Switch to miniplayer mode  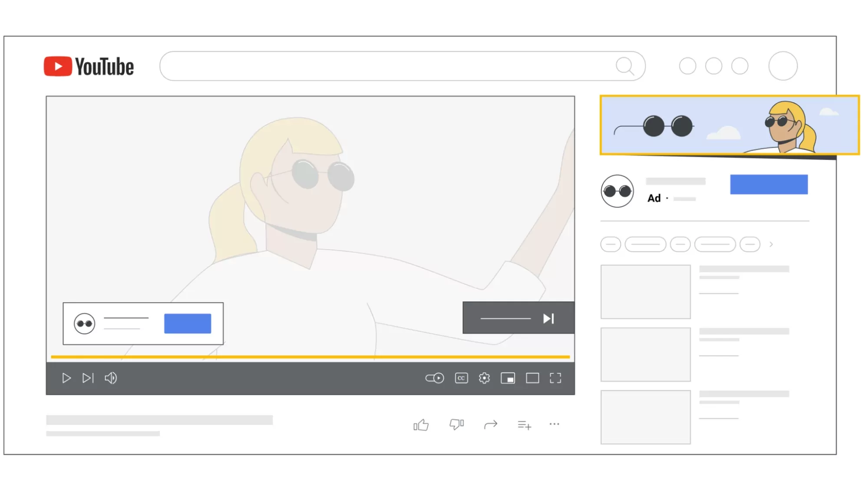click(508, 378)
